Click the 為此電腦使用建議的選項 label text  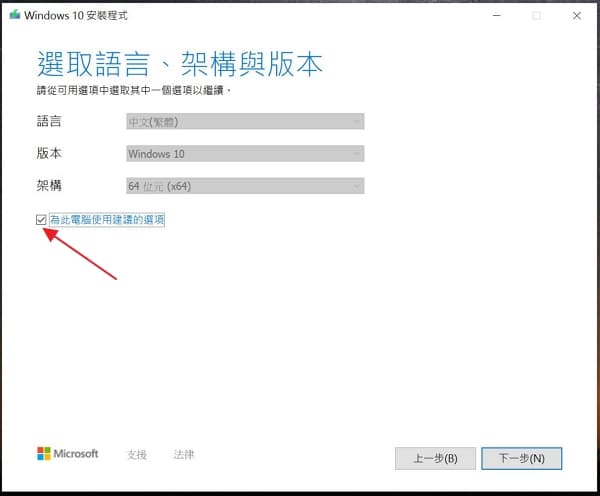tap(107, 220)
